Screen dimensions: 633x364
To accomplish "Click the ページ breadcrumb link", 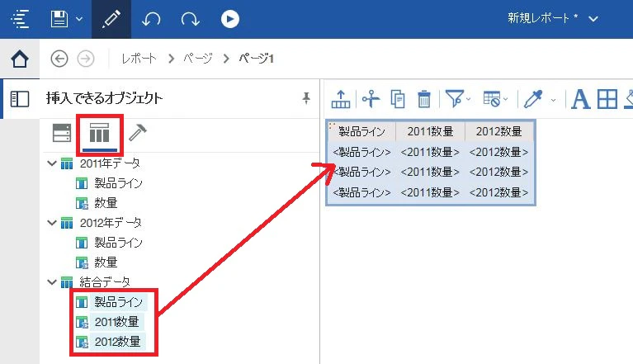I will 198,59.
